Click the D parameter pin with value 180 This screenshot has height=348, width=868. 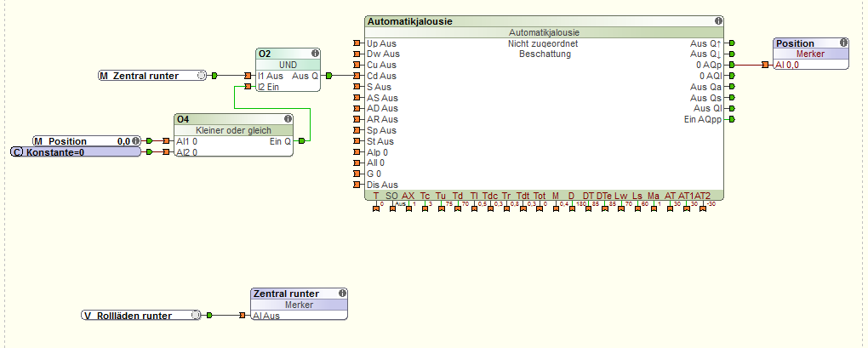[x=572, y=209]
